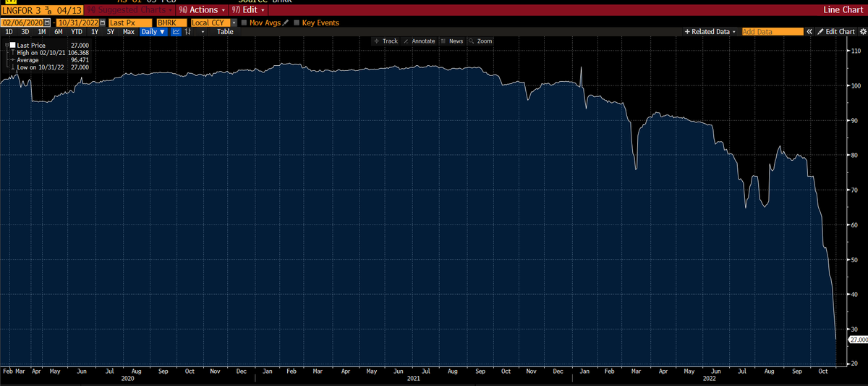The height and width of the screenshot is (386, 868).
Task: Select the 6M range tab
Action: (58, 32)
